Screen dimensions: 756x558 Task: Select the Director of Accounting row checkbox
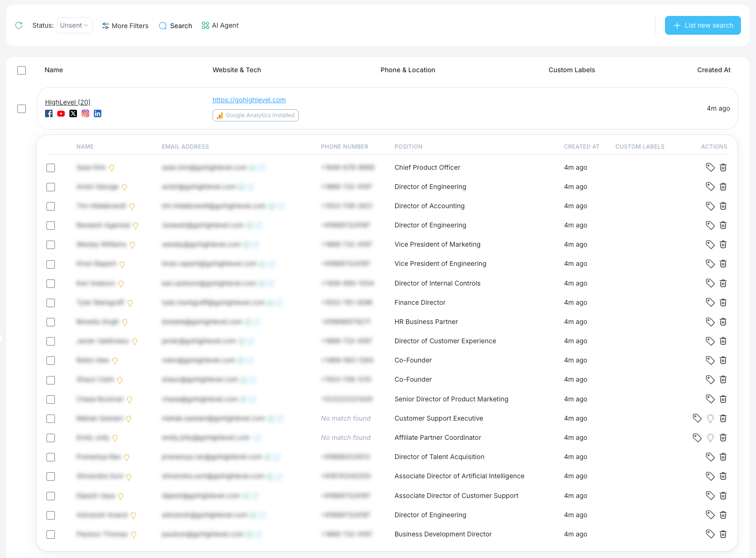click(51, 206)
